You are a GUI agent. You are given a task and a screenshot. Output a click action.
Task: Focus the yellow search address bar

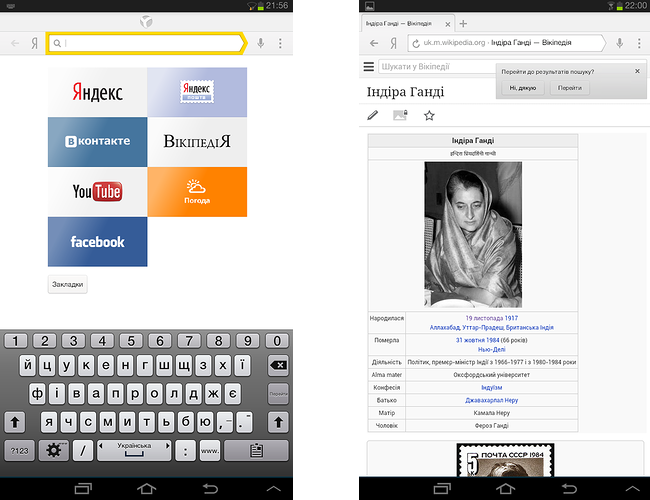click(146, 43)
